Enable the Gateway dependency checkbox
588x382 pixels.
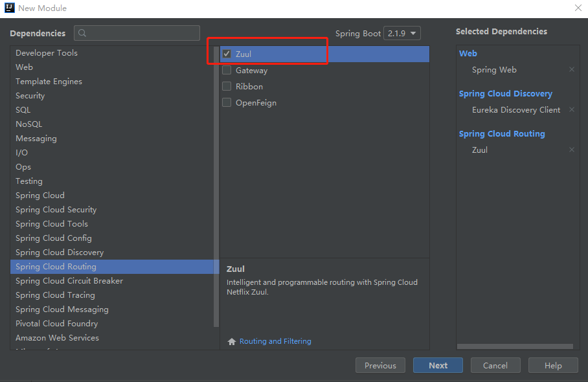coord(227,71)
